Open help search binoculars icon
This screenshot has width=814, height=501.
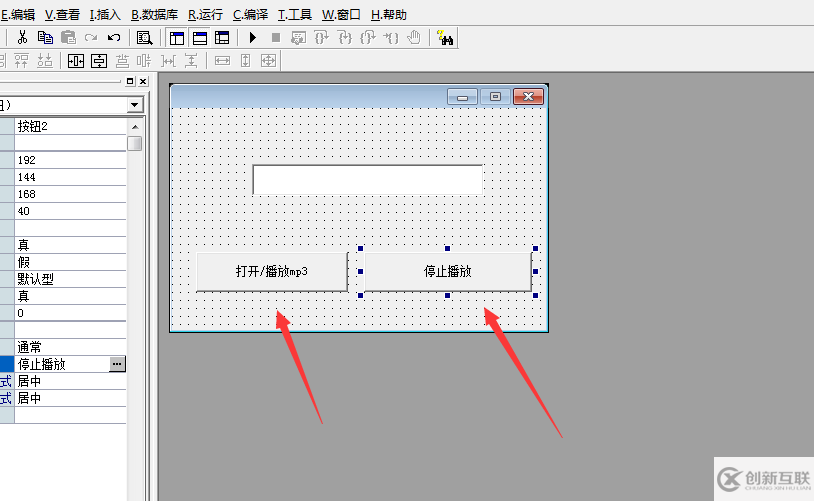445,37
